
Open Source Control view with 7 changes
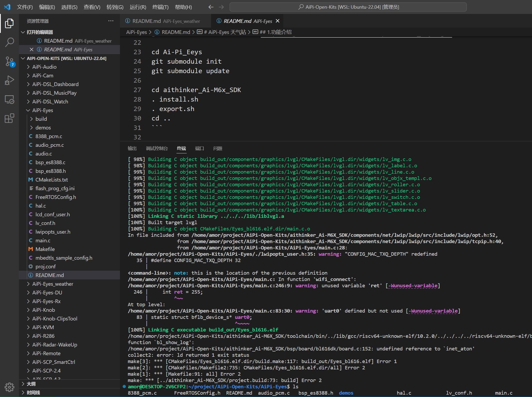coord(9,61)
